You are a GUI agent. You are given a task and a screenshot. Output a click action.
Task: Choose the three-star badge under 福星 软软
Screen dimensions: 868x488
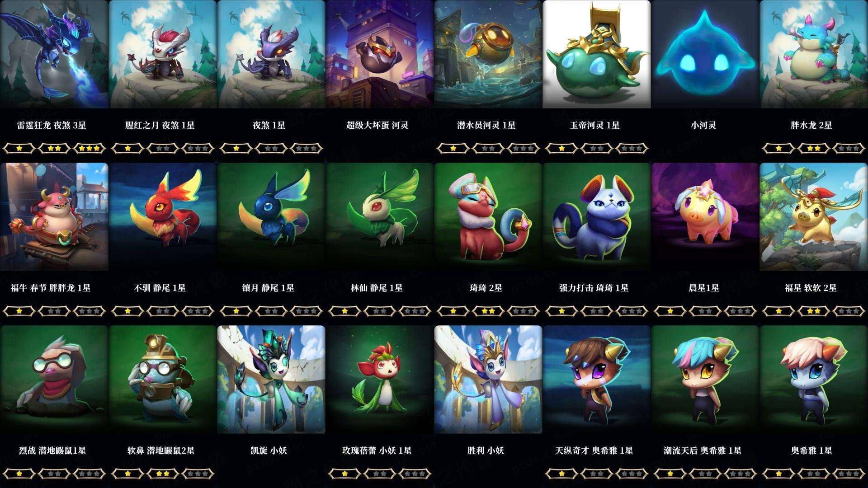tap(849, 311)
